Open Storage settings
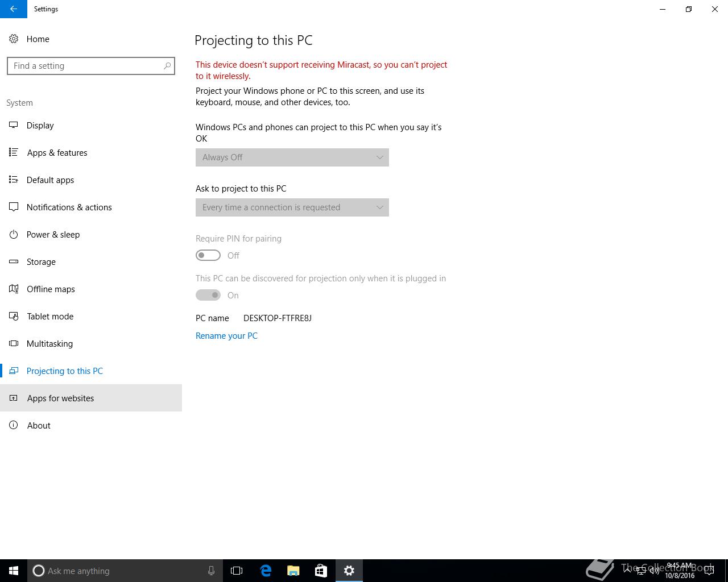728x582 pixels. (x=91, y=261)
